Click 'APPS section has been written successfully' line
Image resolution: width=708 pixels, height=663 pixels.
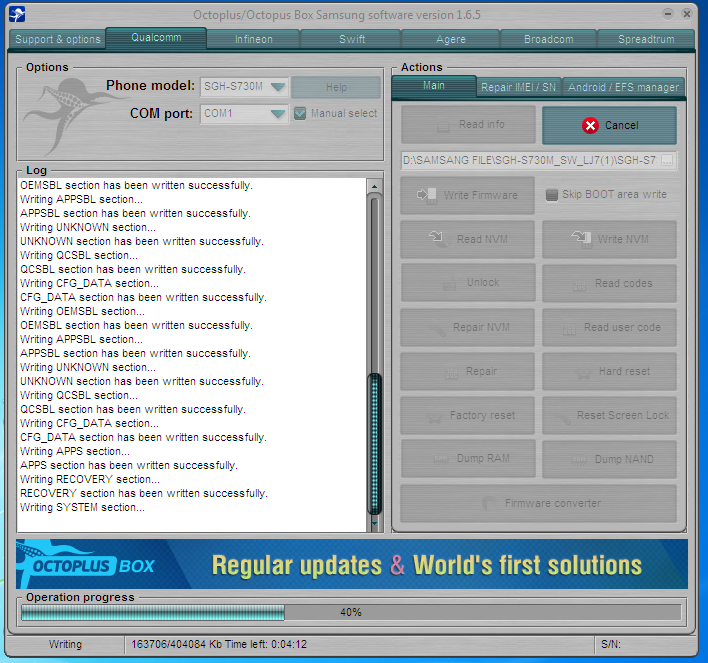pyautogui.click(x=129, y=466)
